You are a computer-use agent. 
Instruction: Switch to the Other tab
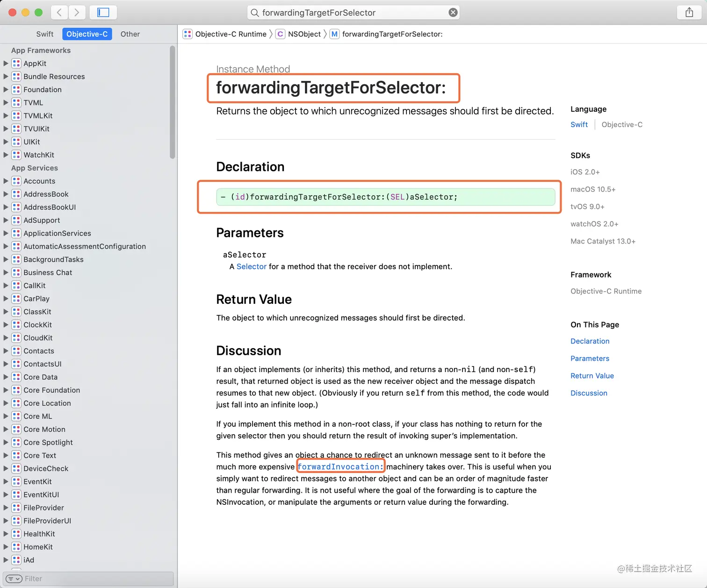(130, 34)
